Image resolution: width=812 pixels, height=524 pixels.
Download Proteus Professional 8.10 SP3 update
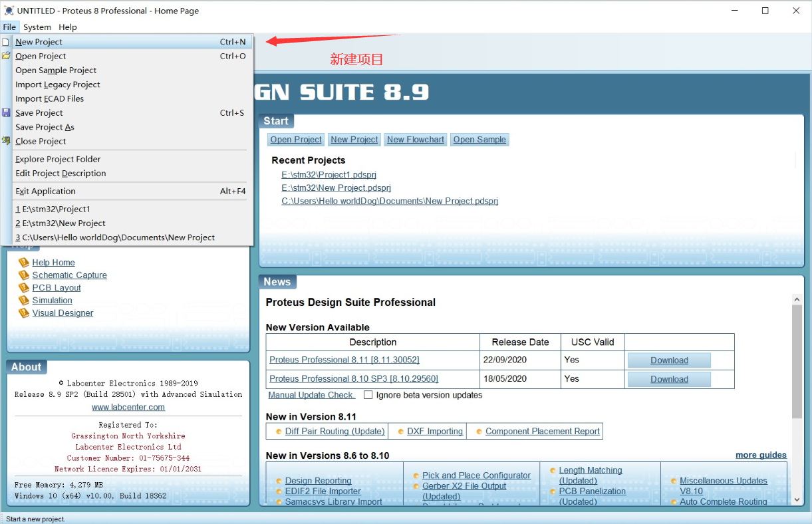pos(669,379)
